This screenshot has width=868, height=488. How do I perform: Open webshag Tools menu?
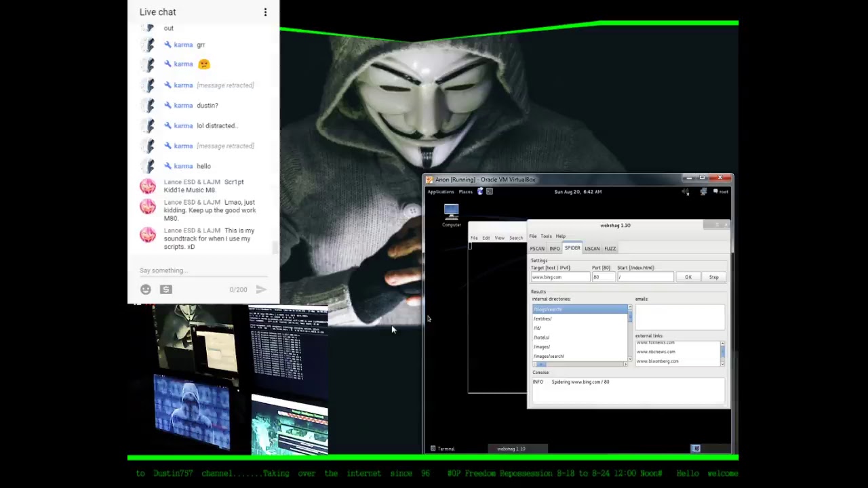[x=546, y=236]
